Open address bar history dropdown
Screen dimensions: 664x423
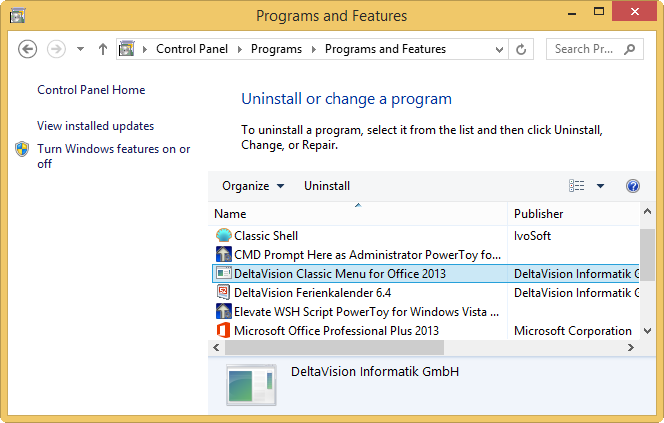tap(499, 50)
